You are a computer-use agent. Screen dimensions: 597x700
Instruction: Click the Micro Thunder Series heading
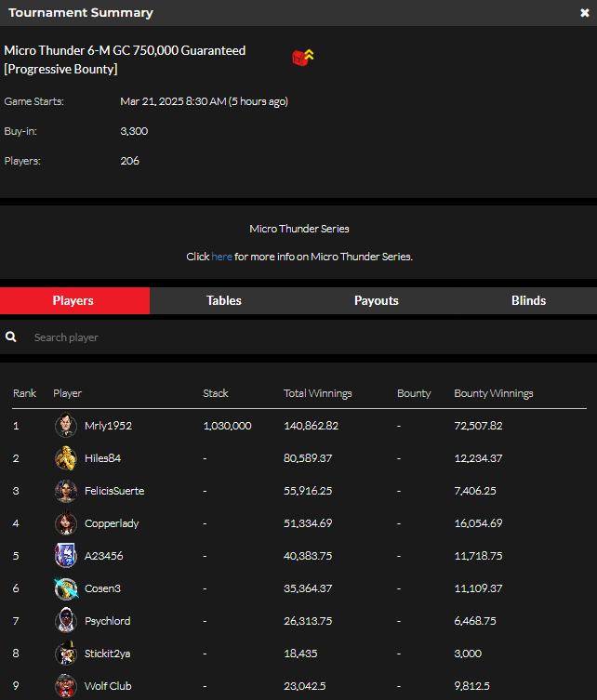299,229
